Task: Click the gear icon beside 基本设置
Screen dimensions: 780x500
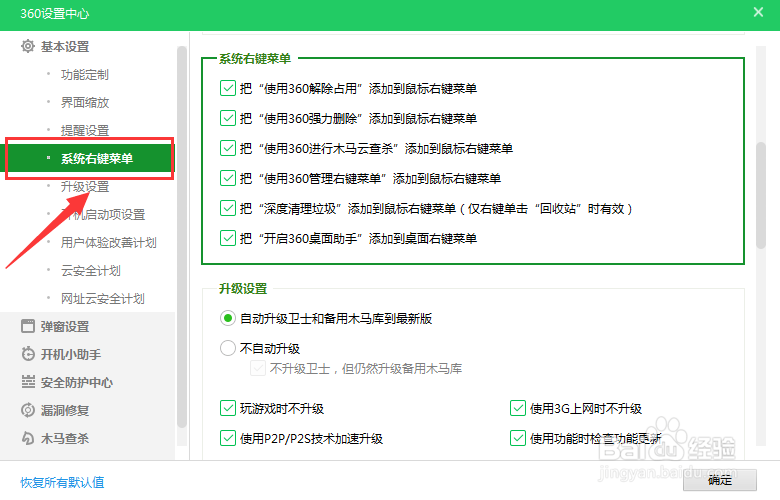Action: pyautogui.click(x=28, y=46)
